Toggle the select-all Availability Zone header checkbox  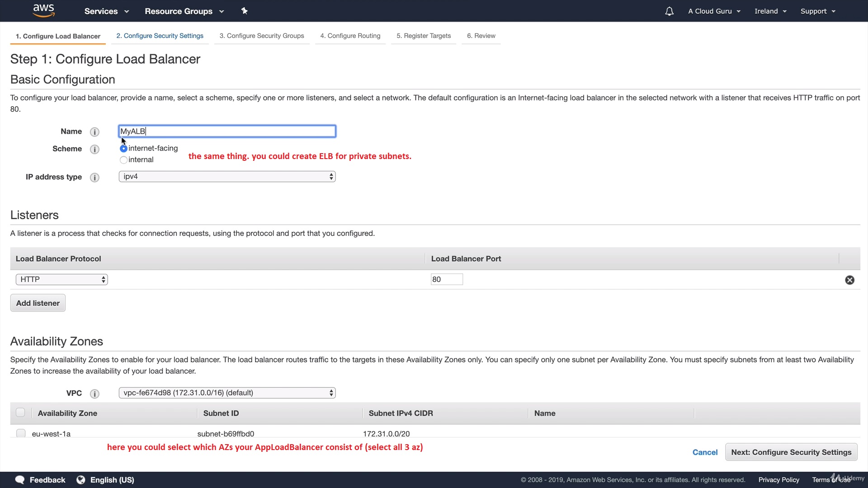[x=20, y=413]
